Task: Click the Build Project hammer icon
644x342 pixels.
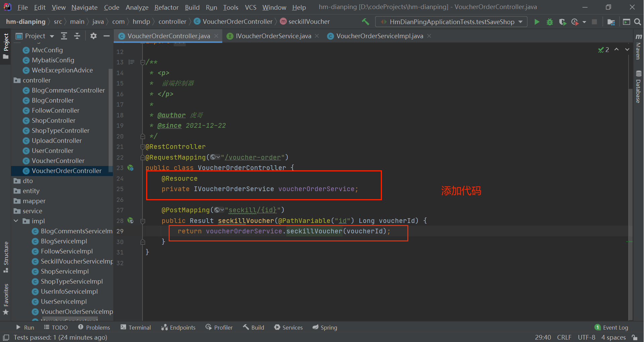Action: coord(365,22)
